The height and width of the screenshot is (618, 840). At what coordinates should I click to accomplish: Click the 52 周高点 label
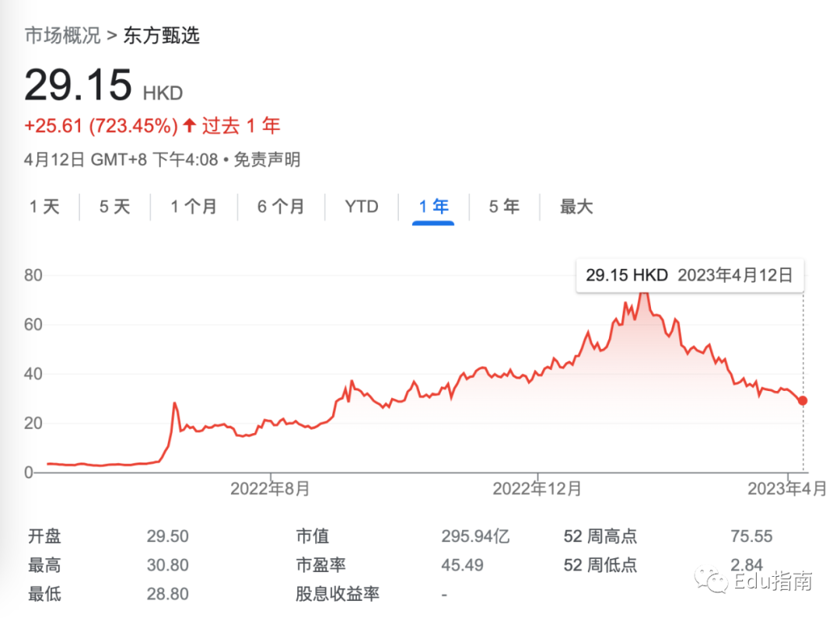tap(600, 536)
